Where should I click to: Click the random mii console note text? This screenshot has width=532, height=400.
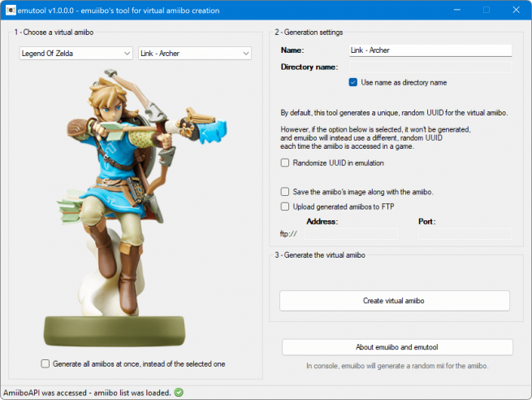click(397, 366)
